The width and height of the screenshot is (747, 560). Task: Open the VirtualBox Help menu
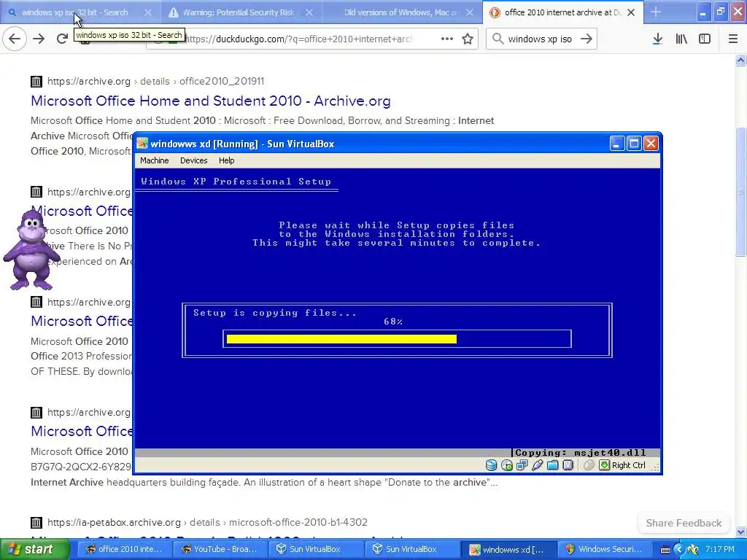226,160
